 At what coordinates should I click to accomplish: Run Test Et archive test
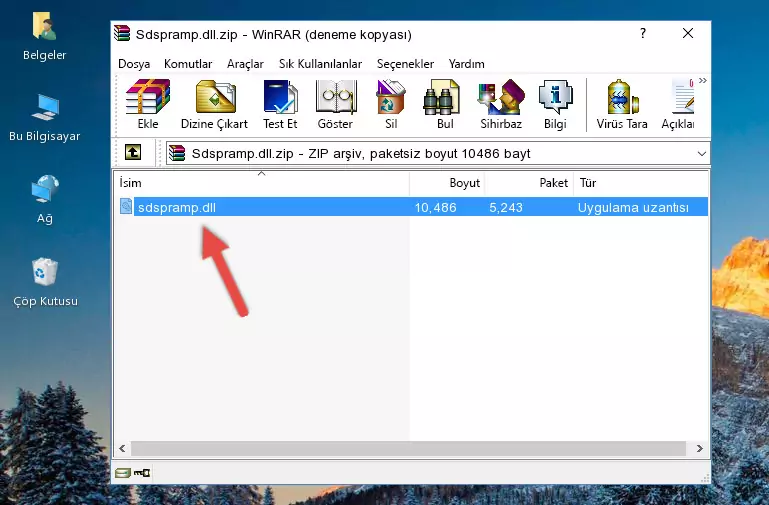pos(280,104)
